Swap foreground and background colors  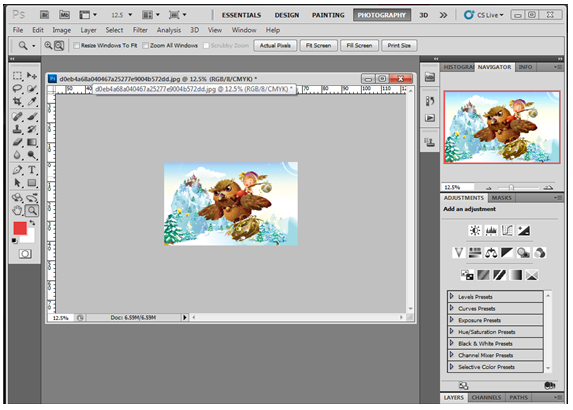click(33, 223)
